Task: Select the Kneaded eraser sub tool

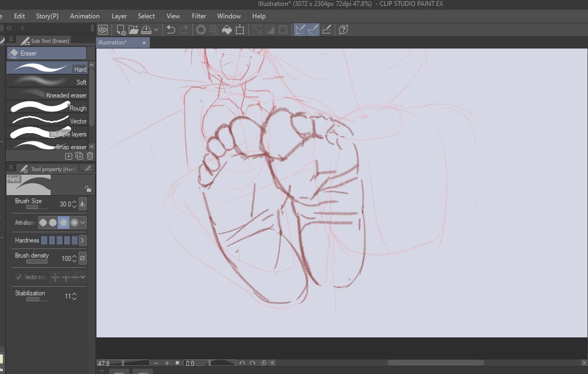Action: [47, 94]
